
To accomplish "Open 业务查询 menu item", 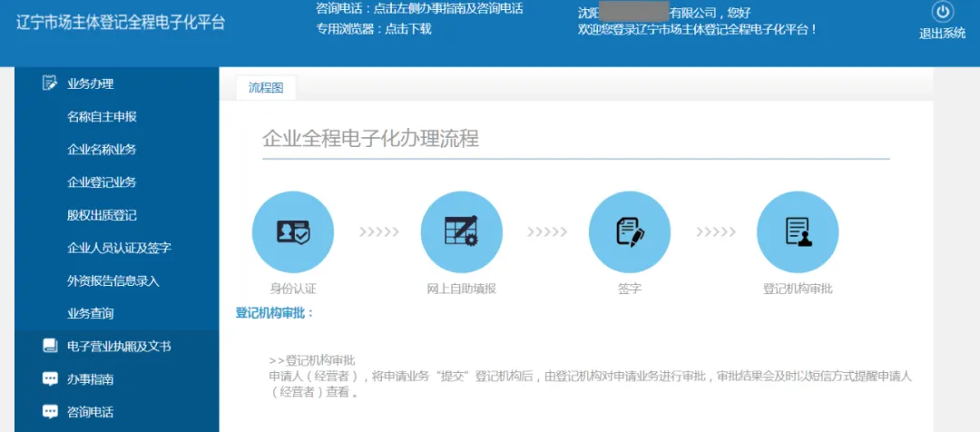I will coord(91,314).
